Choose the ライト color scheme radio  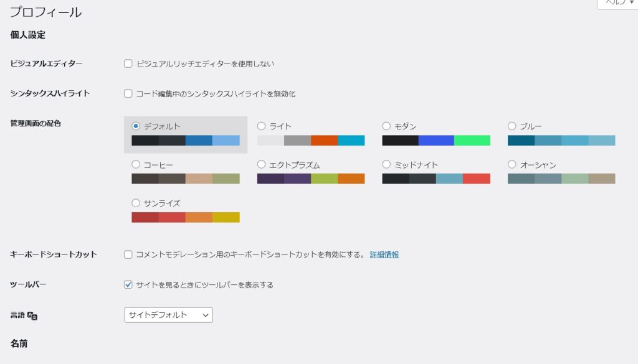click(262, 126)
